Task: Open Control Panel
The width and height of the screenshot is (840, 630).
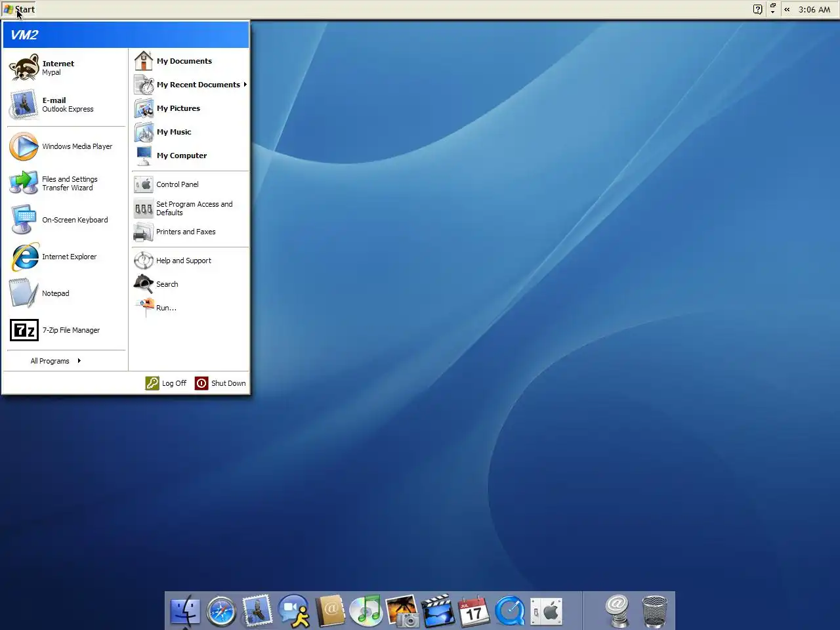Action: pyautogui.click(x=190, y=184)
